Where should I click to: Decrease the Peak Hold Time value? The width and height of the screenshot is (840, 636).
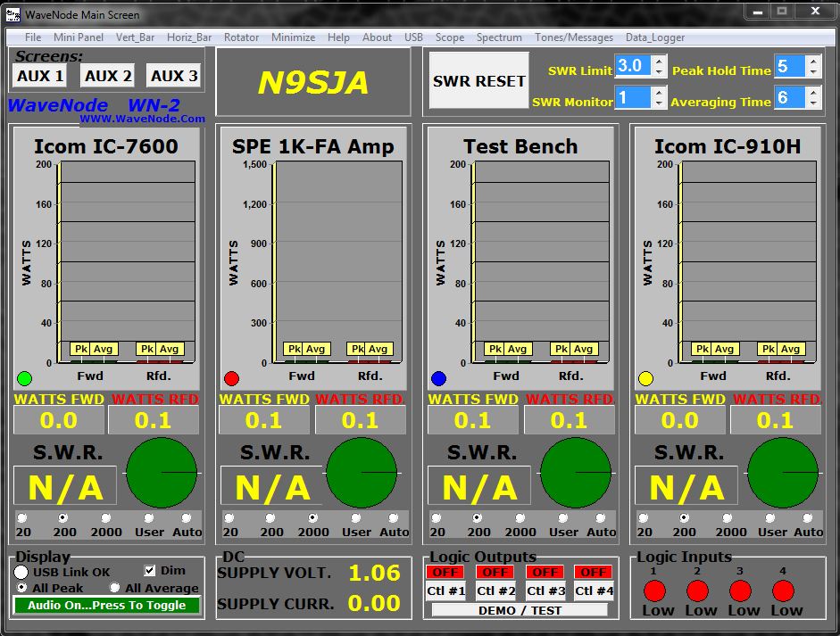point(812,72)
